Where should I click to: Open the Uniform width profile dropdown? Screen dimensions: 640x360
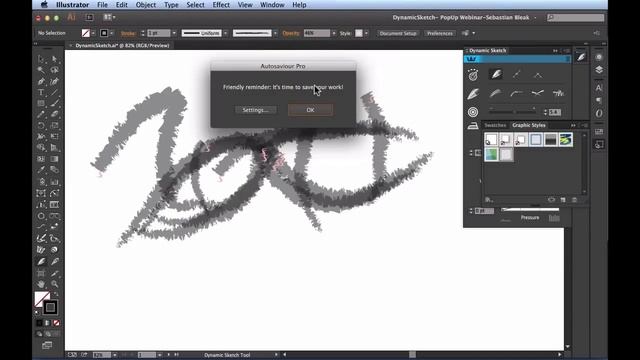coord(226,33)
